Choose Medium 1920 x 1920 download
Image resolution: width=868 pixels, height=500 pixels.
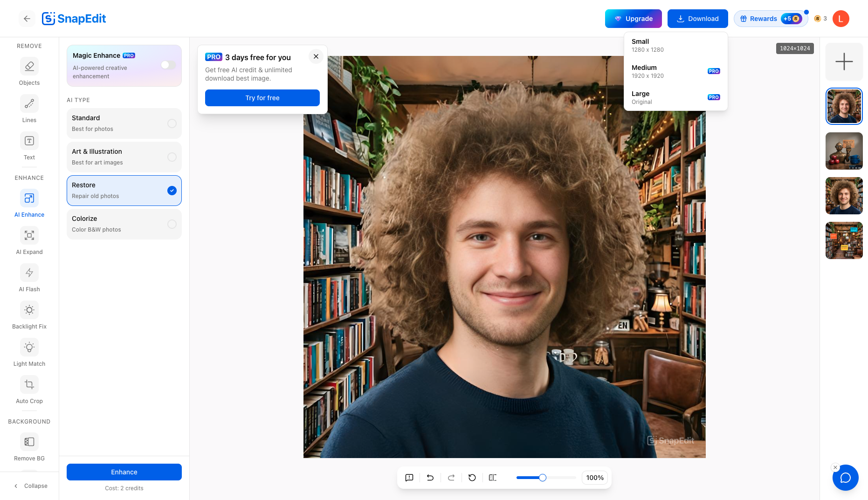675,71
